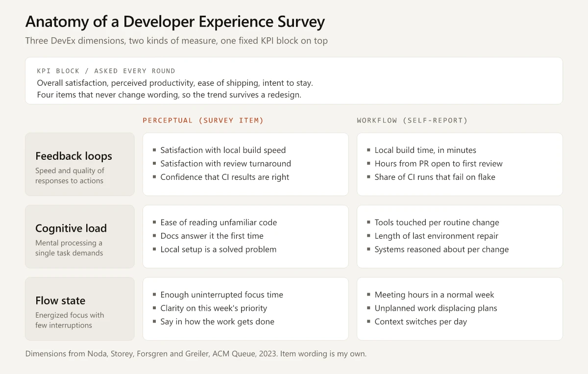Select the Cognitive load dimension card
This screenshot has height=374, width=588.
tap(80, 237)
